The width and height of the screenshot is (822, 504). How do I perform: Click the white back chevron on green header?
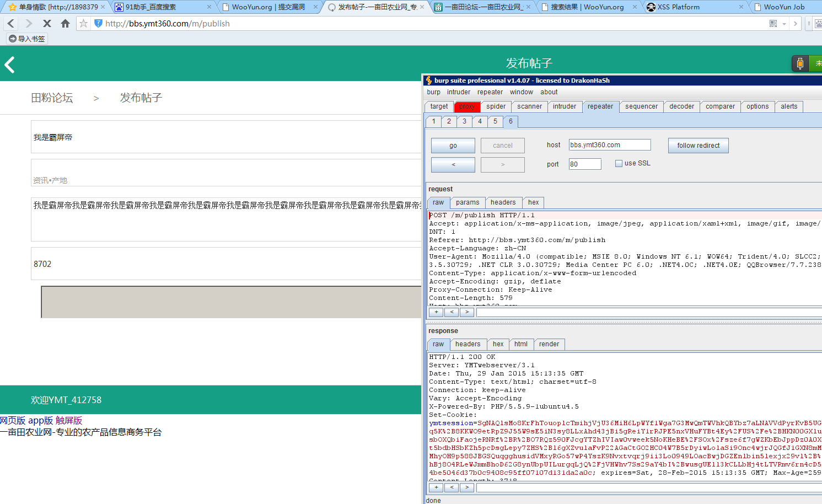(9, 65)
